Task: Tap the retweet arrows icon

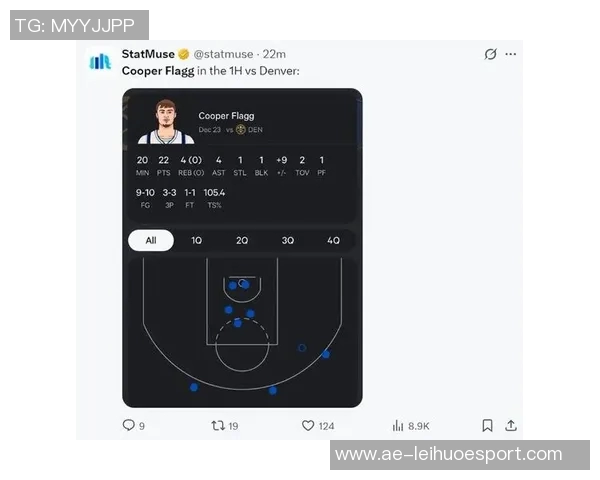Action: click(x=218, y=425)
